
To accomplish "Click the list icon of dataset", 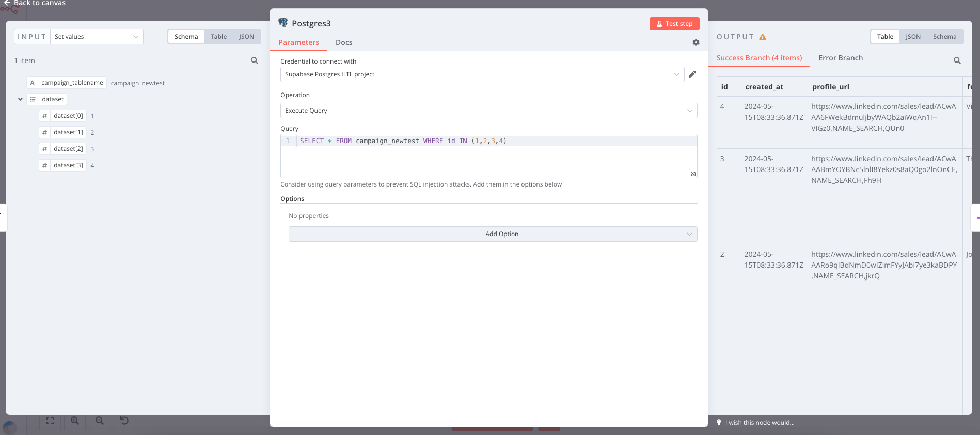I will coord(33,99).
